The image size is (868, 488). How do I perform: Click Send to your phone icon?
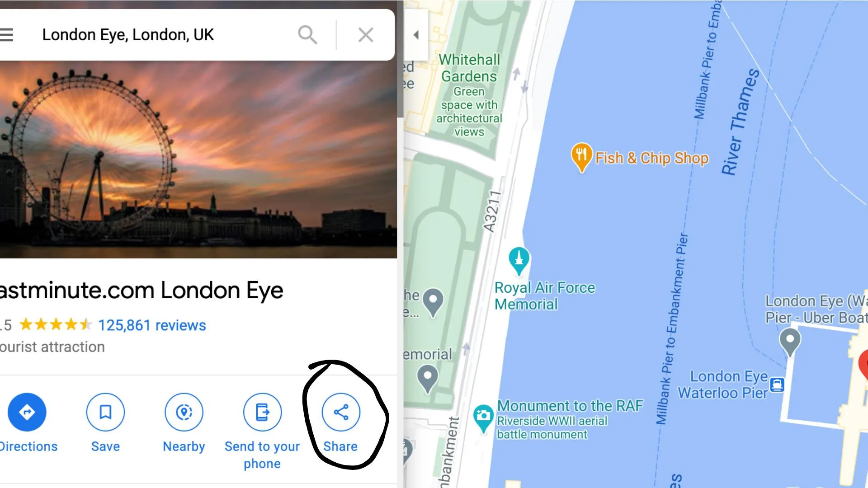(262, 412)
